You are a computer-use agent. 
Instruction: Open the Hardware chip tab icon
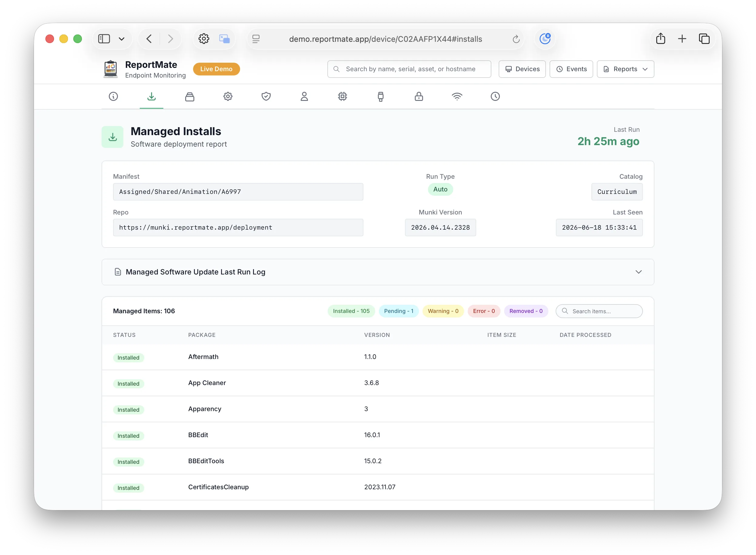pyautogui.click(x=342, y=96)
